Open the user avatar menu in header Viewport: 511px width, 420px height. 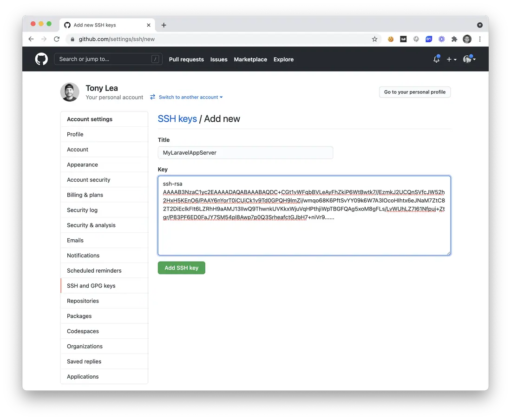click(469, 59)
